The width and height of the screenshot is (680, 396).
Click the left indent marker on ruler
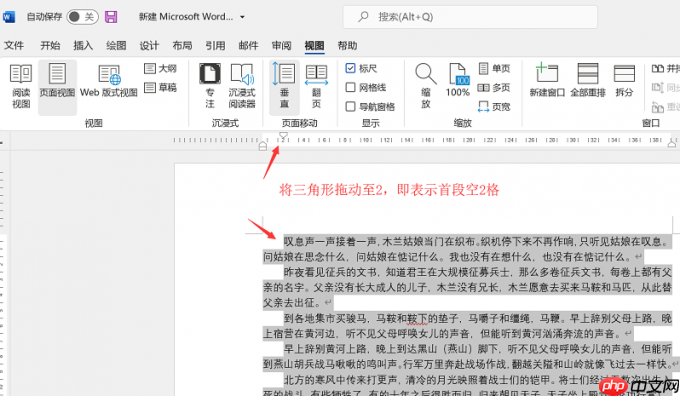[x=262, y=147]
